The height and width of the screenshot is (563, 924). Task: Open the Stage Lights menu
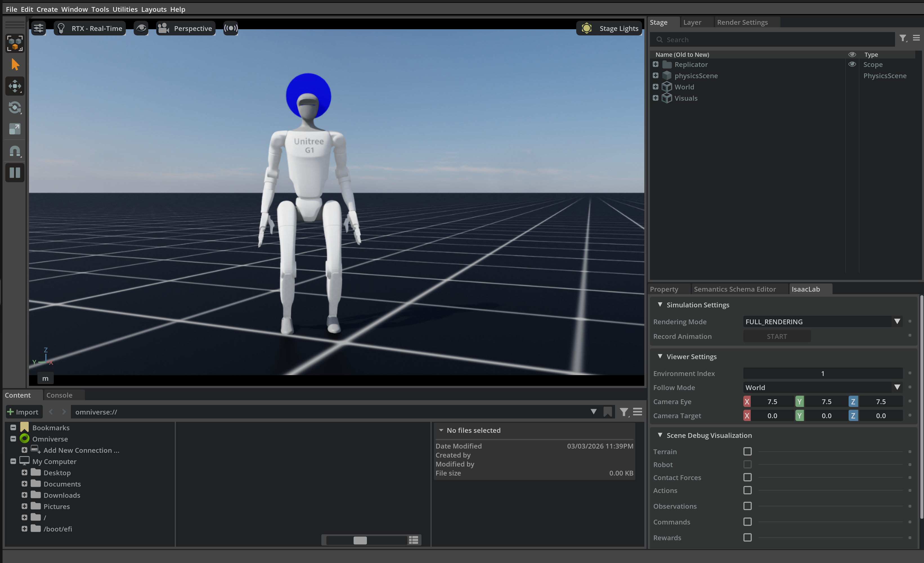[x=609, y=28]
